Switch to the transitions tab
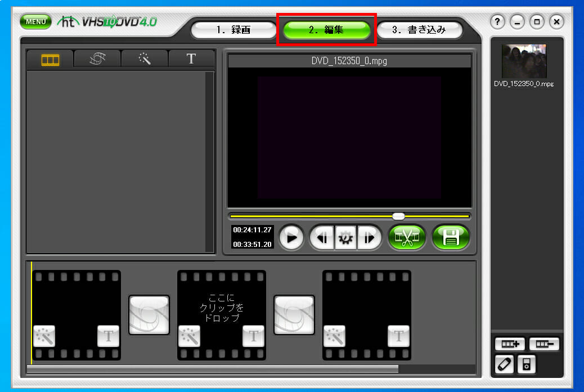 (97, 59)
